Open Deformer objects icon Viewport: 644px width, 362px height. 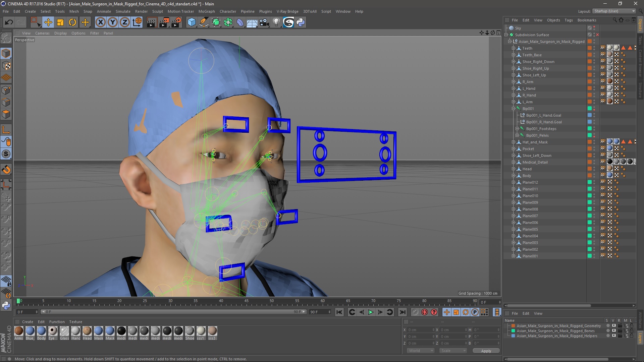(x=240, y=22)
